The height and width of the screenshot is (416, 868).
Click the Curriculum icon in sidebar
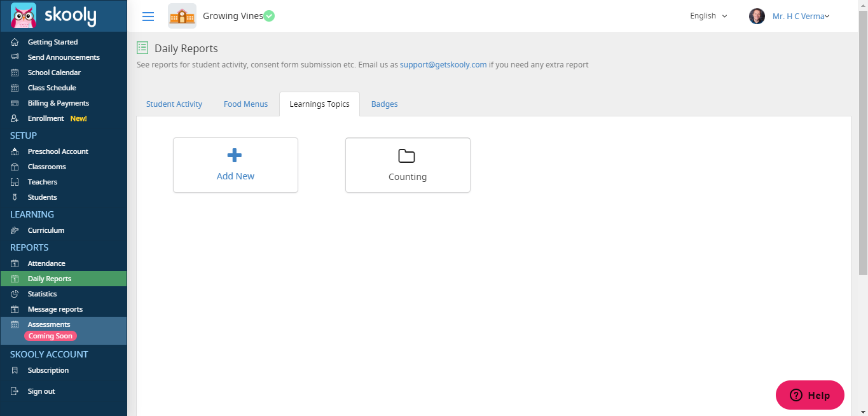coord(15,230)
